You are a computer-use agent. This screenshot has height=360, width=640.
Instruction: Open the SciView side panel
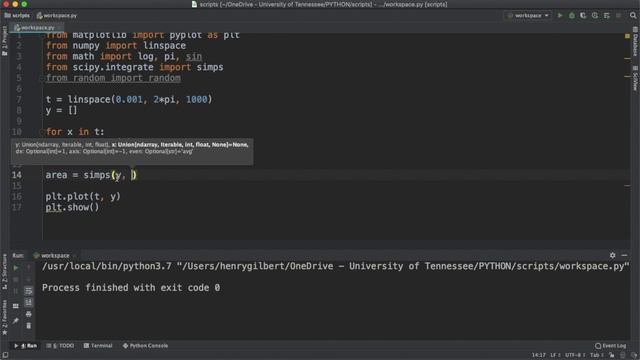click(636, 78)
